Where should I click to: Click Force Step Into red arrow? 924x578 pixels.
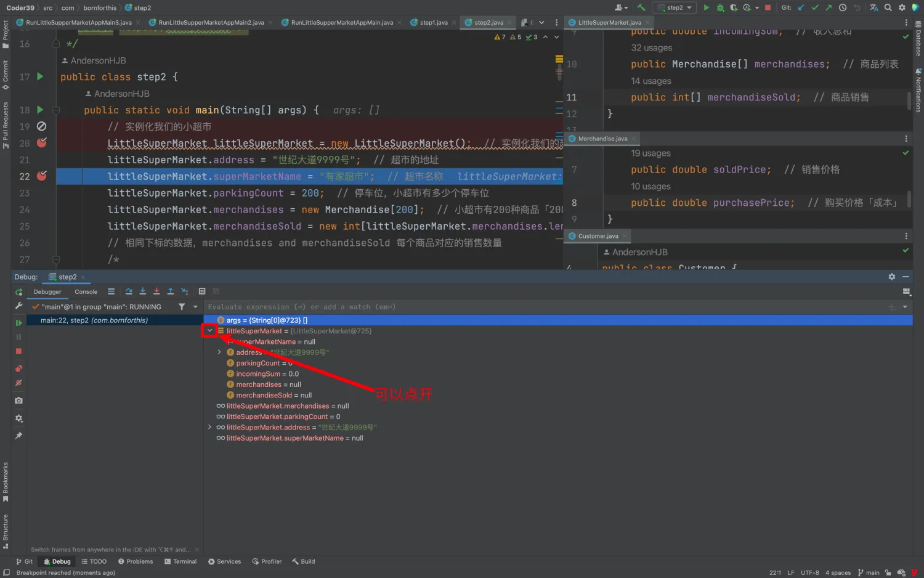(x=156, y=291)
